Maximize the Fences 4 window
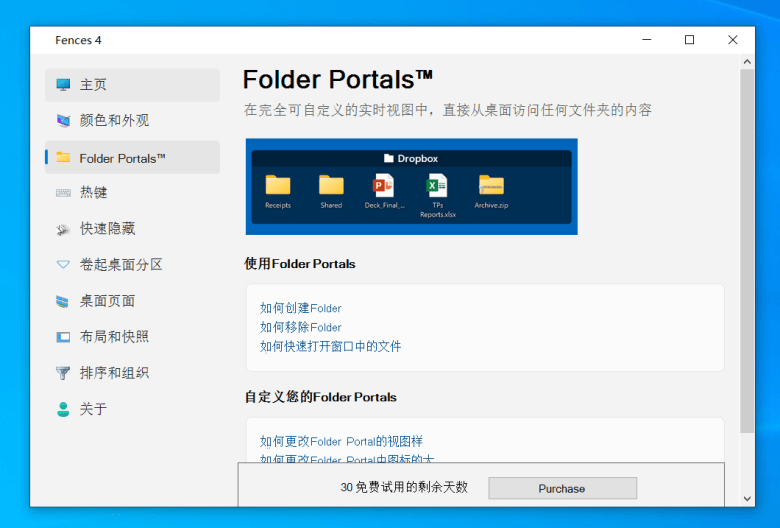Viewport: 780px width, 528px height. [x=689, y=40]
